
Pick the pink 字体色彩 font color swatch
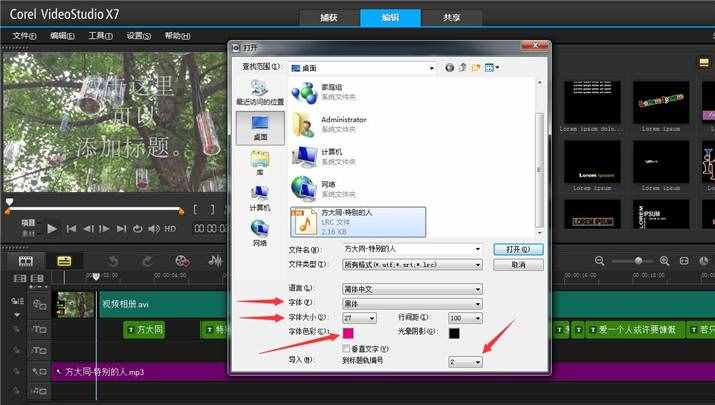[x=348, y=333]
